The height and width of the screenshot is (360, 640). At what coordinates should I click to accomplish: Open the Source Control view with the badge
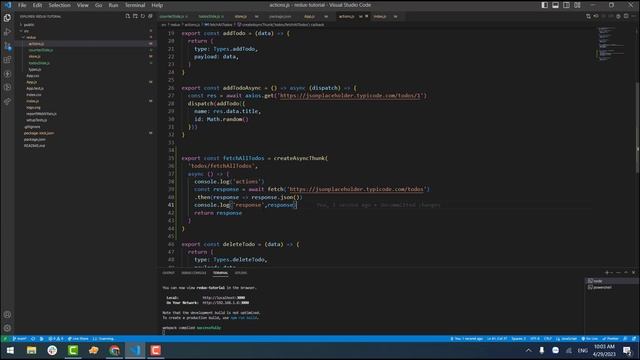click(7, 46)
